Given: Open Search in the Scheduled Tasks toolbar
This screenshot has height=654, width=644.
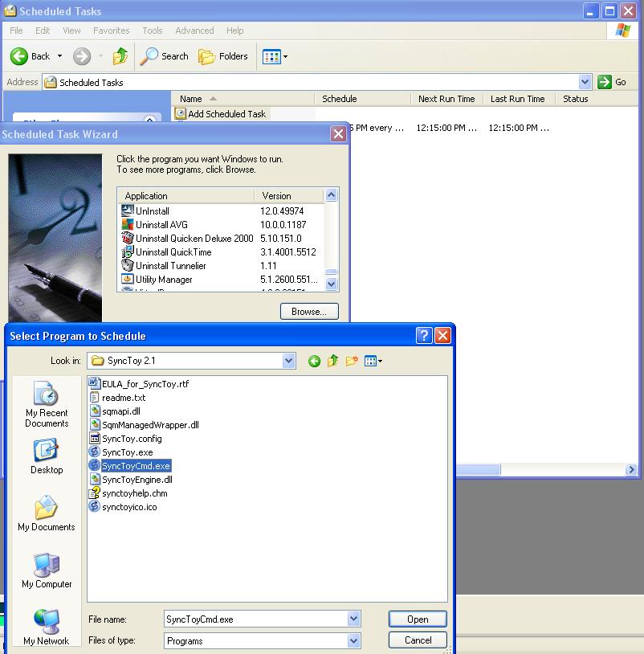Looking at the screenshot, I should [165, 56].
